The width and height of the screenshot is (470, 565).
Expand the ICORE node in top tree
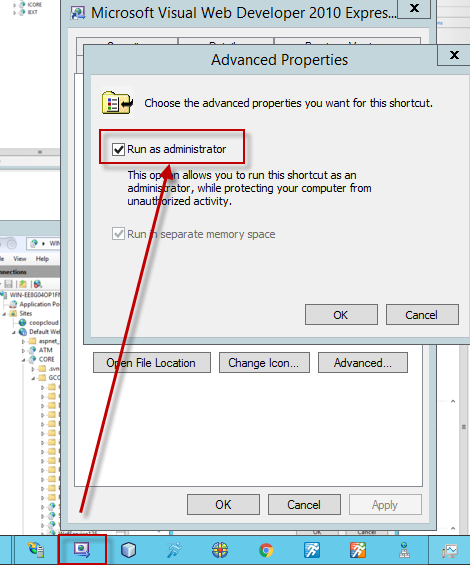tap(14, 5)
